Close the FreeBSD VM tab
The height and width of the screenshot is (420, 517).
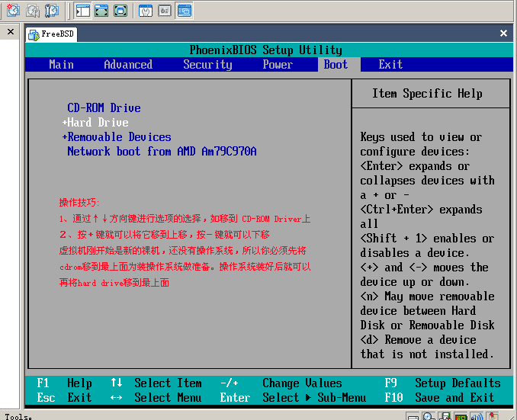(503, 33)
